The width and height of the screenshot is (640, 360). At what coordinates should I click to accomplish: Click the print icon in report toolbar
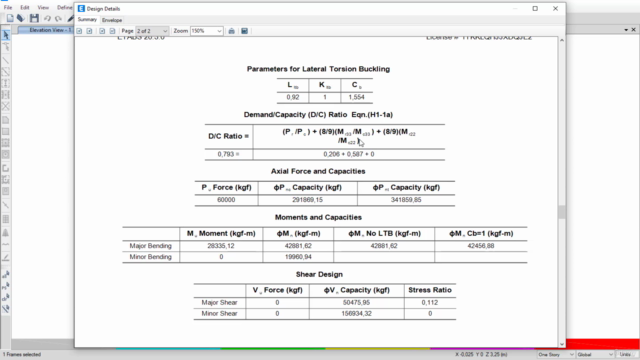pyautogui.click(x=231, y=31)
